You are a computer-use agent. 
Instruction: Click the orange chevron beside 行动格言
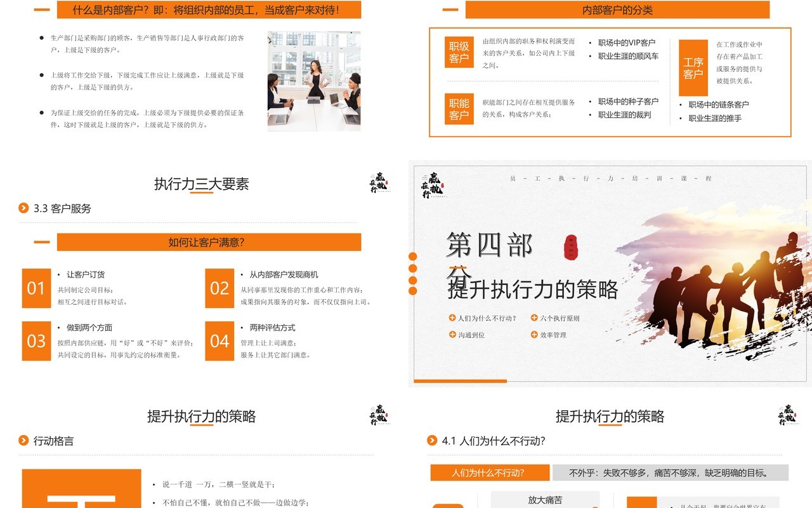[x=23, y=440]
